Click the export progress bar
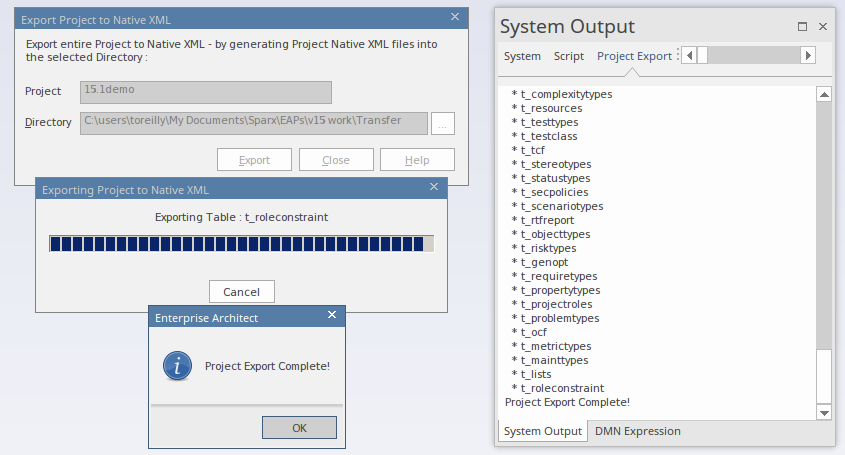Viewport: 845px width, 455px height. pos(241,245)
